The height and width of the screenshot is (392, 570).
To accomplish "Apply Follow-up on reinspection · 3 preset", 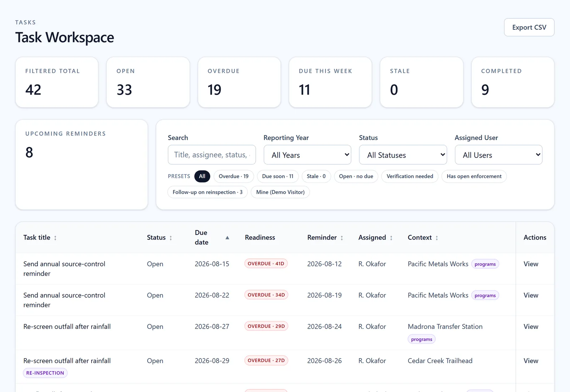I will [x=208, y=192].
